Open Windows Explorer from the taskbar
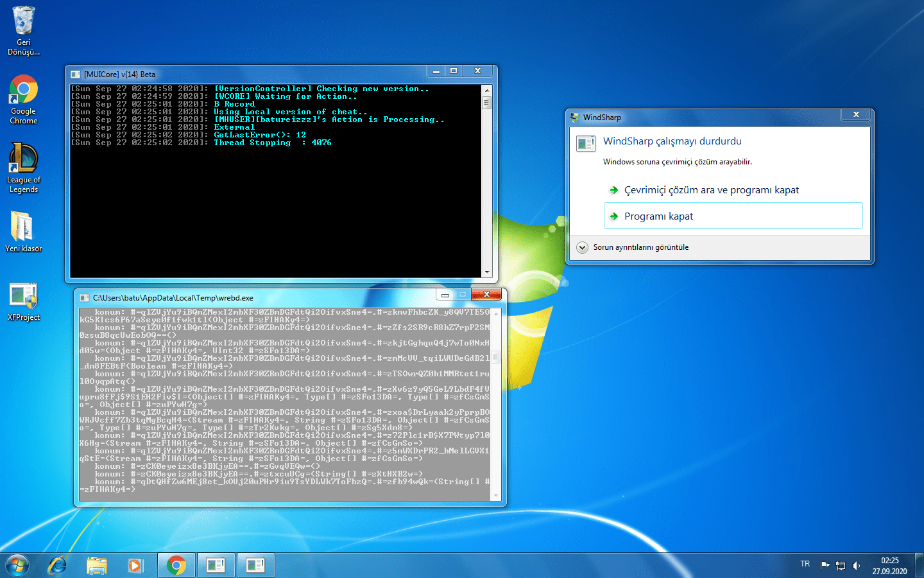This screenshot has width=924, height=578. [x=97, y=565]
